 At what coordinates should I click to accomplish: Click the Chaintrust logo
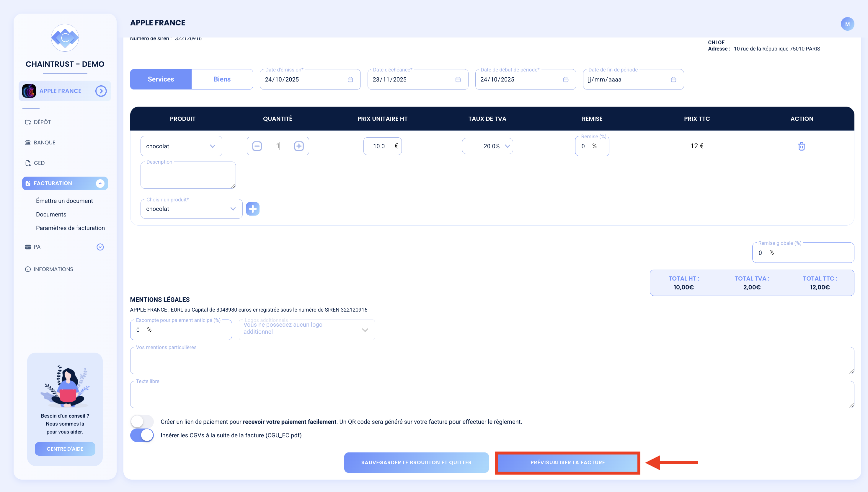(x=65, y=38)
